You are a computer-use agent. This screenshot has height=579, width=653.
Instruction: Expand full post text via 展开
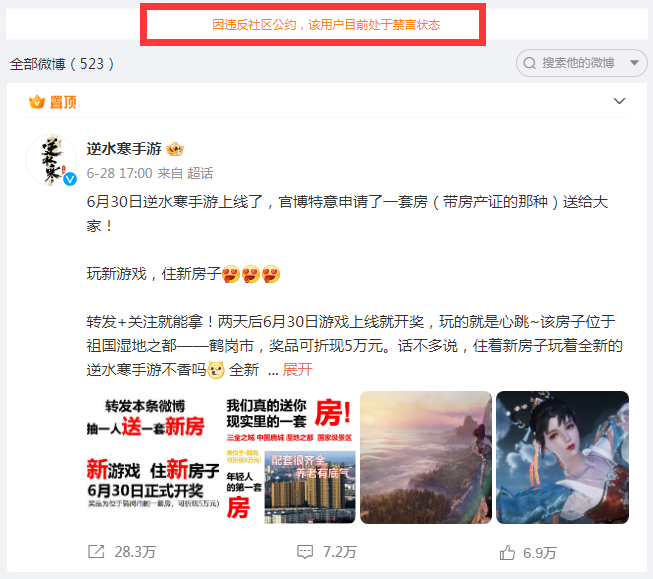coord(297,369)
